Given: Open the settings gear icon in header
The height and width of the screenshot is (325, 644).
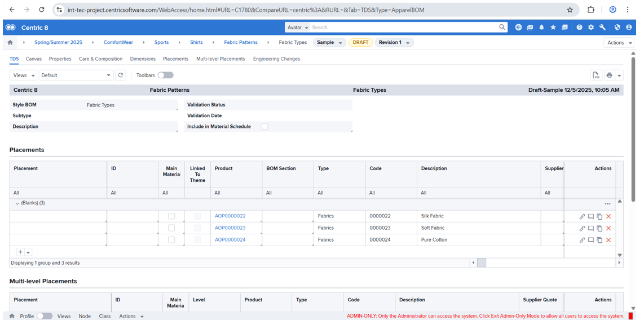Looking at the screenshot, I should click(x=591, y=28).
